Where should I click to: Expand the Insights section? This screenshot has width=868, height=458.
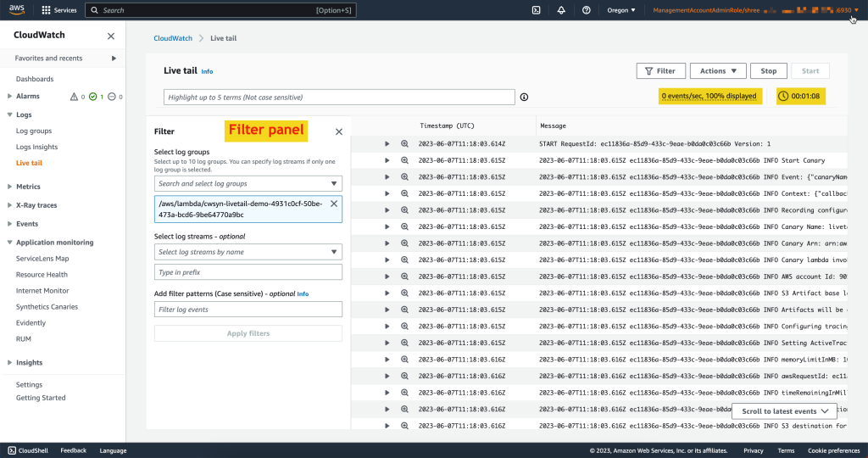tap(9, 363)
